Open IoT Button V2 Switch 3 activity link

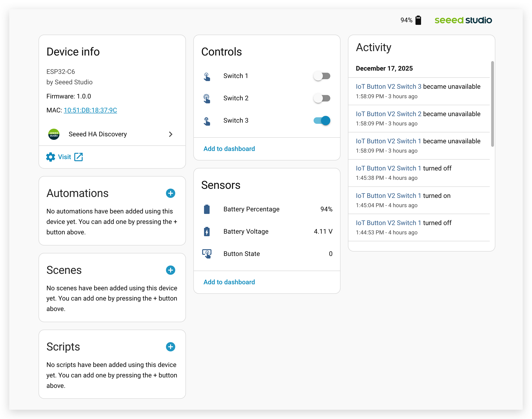coord(388,87)
